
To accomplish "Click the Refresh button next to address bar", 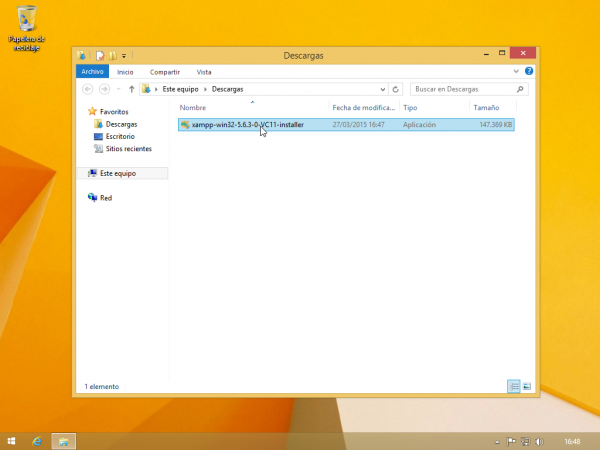I will 396,89.
